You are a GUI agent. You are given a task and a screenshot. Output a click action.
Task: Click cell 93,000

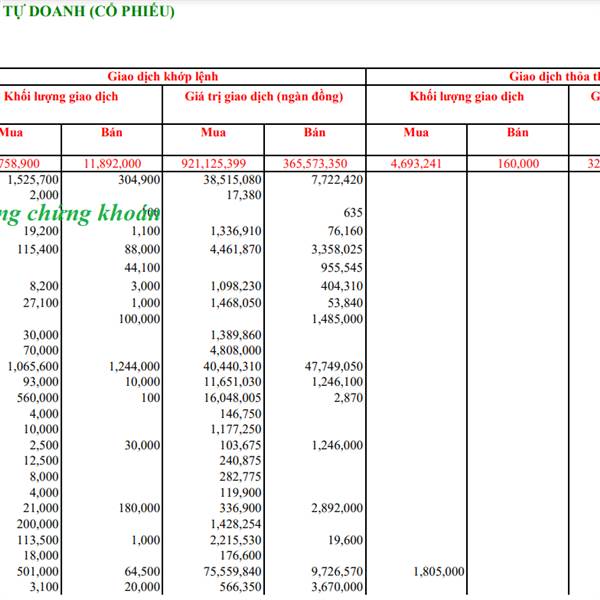pos(41,382)
